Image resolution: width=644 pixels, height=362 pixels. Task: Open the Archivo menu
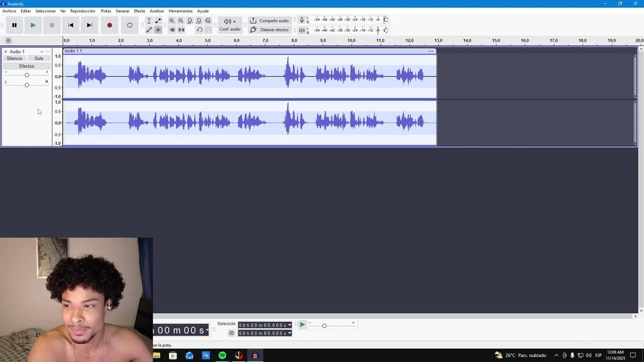9,11
